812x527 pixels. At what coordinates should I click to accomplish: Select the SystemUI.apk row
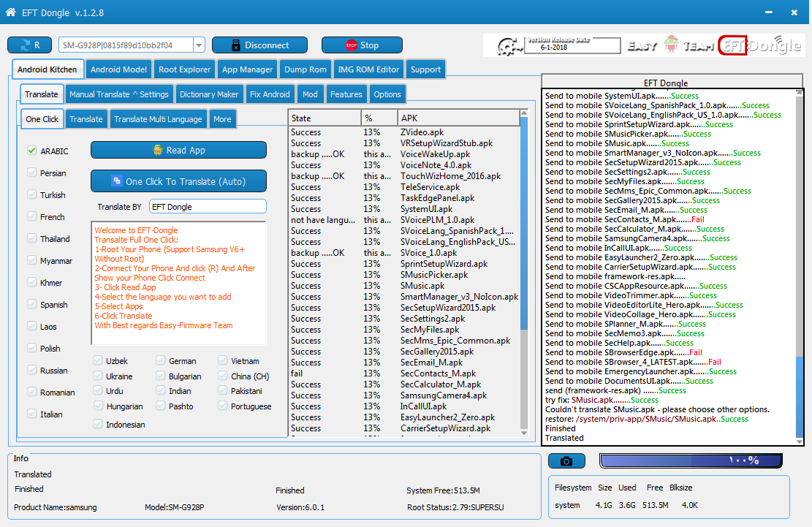pos(404,209)
